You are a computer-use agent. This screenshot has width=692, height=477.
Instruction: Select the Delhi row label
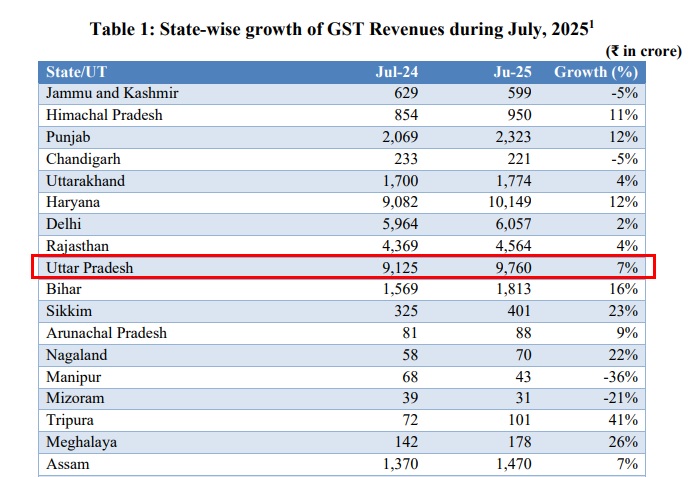[64, 225]
